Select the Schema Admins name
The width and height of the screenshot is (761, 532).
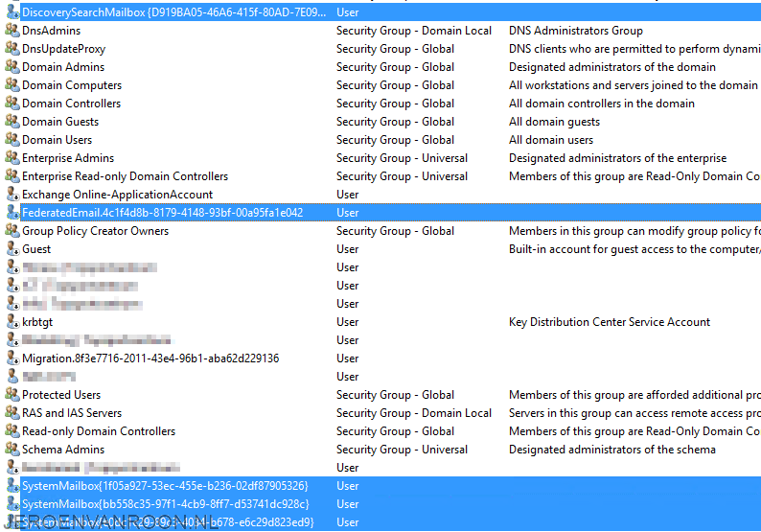pos(63,449)
